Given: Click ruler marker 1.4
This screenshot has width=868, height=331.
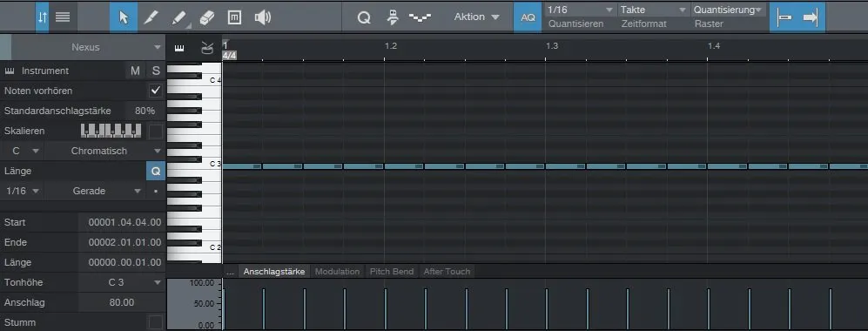Looking at the screenshot, I should pyautogui.click(x=714, y=46).
